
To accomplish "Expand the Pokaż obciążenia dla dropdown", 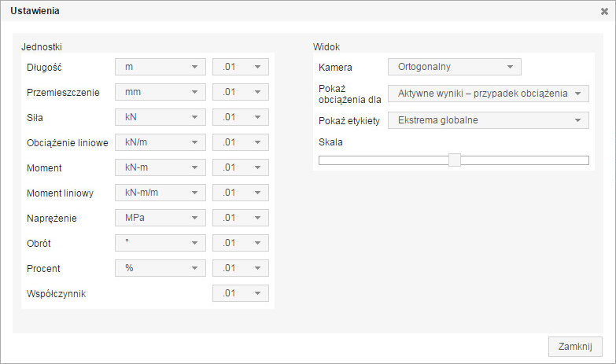I will (x=488, y=94).
